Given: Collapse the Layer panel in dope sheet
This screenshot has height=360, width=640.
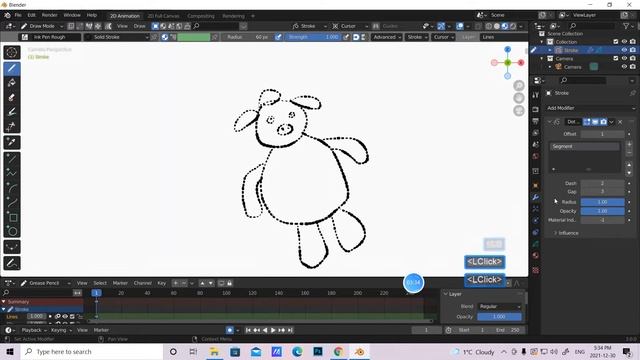Looking at the screenshot, I should click(x=446, y=294).
